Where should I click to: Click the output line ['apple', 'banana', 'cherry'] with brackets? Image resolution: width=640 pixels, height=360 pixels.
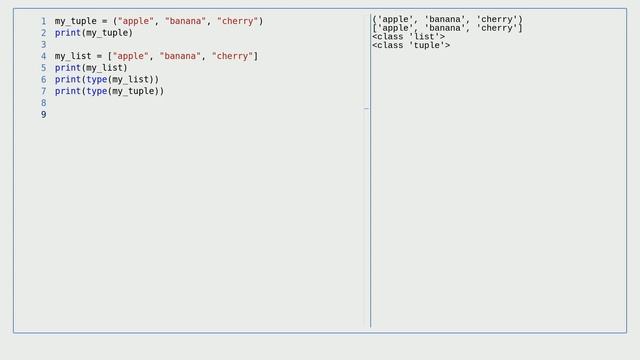[447, 28]
